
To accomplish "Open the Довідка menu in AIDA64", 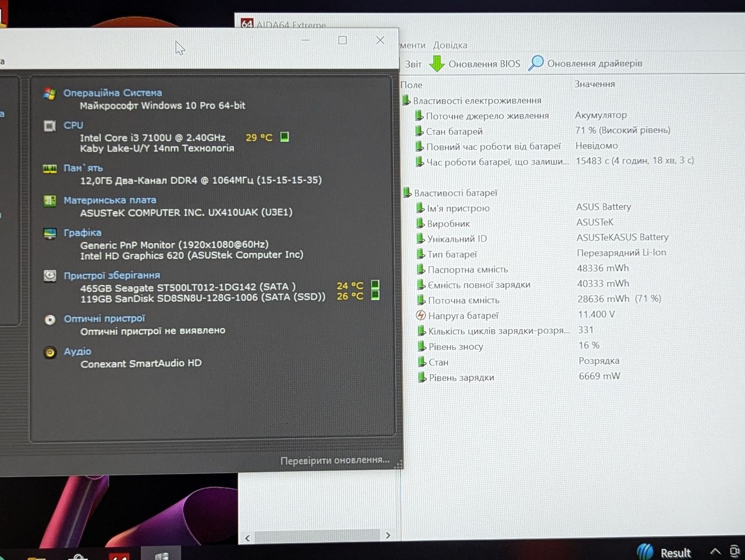I will pyautogui.click(x=450, y=45).
